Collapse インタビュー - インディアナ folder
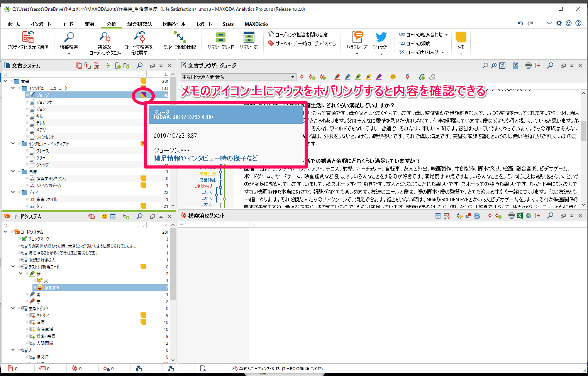 (x=13, y=144)
